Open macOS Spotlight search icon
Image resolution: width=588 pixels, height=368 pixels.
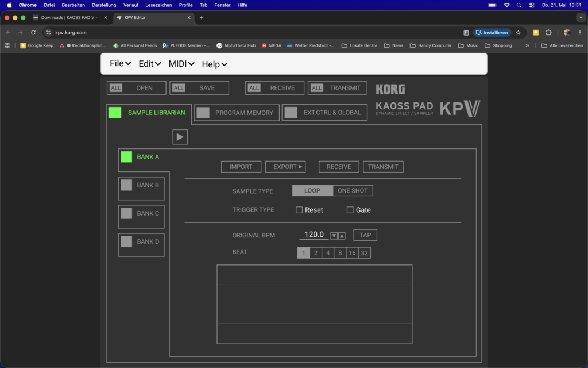tap(519, 5)
